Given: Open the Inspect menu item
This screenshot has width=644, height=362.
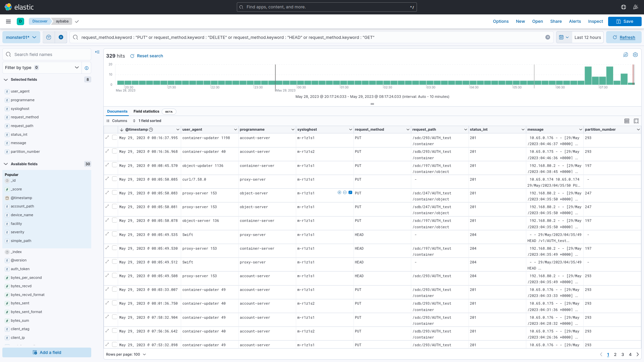Looking at the screenshot, I should pos(595,21).
